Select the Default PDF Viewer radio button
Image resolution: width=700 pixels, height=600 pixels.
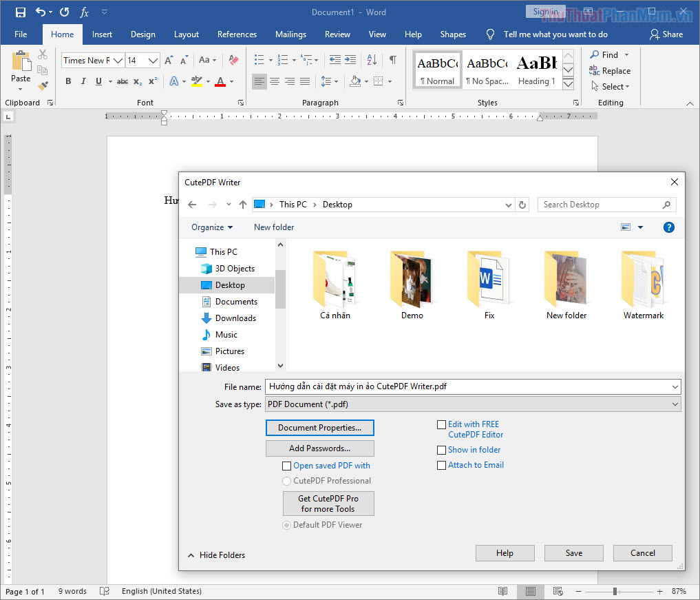point(286,525)
